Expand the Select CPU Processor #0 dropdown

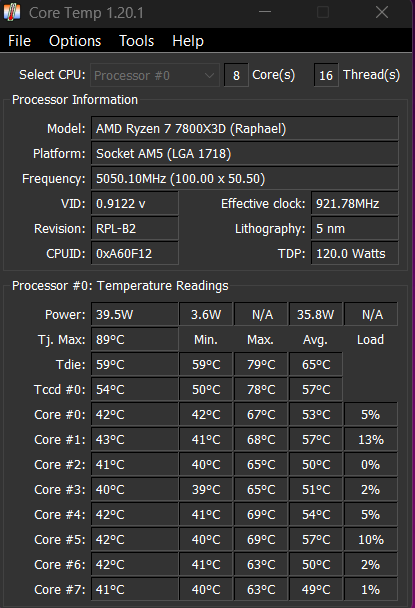click(155, 75)
